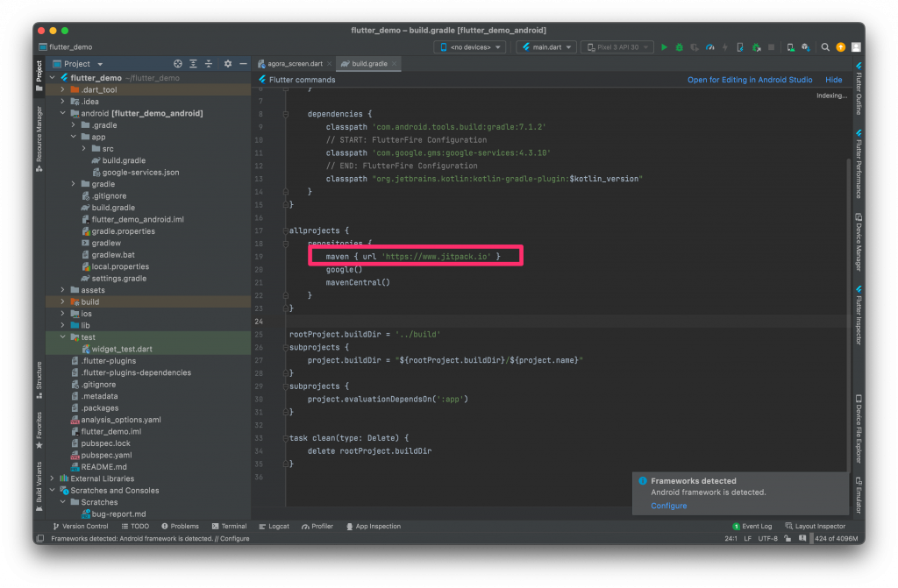Image resolution: width=898 pixels, height=588 pixels.
Task: Click Hide link in Flutter commands bar
Action: point(833,80)
